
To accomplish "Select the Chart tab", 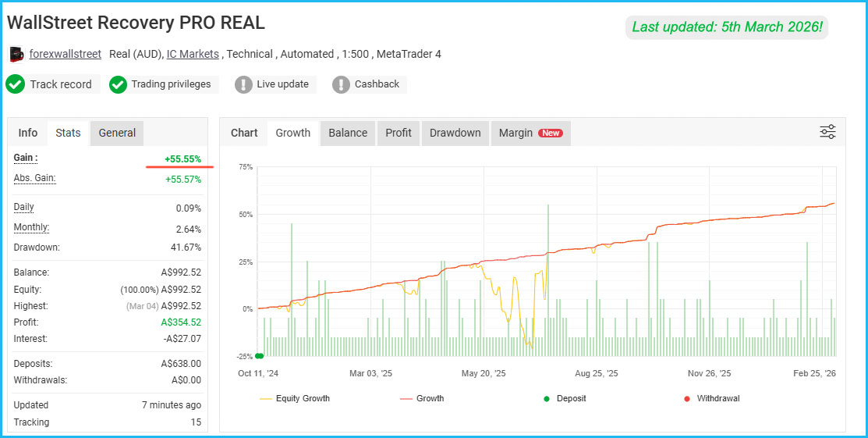I will pos(244,133).
